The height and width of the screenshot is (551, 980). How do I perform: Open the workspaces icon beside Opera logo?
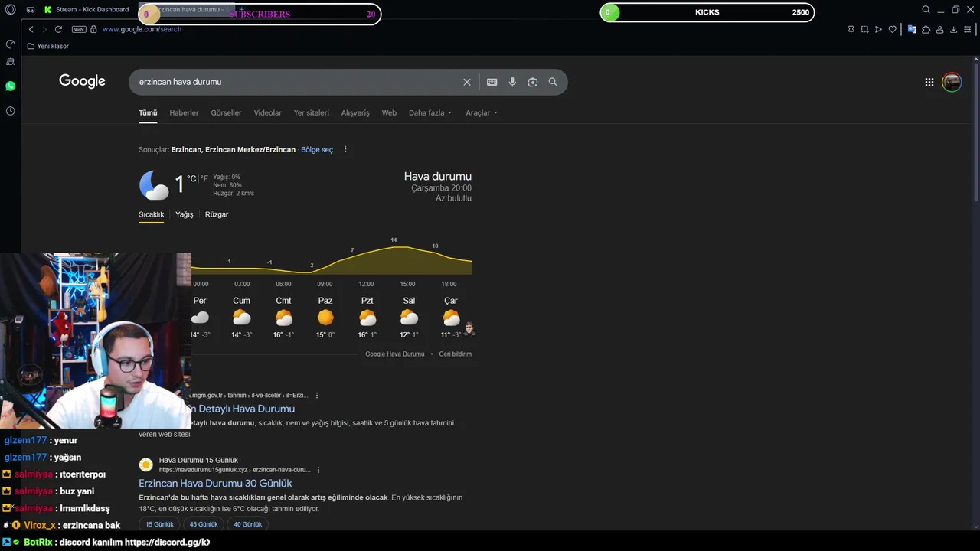(31, 10)
